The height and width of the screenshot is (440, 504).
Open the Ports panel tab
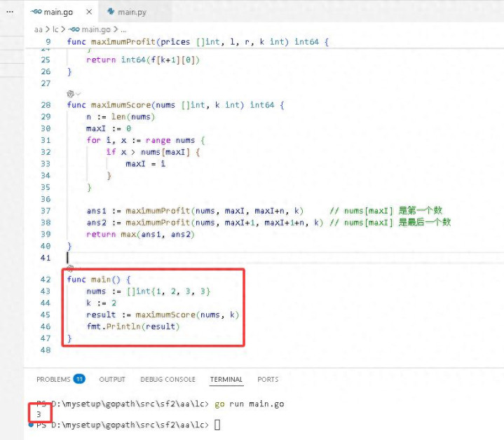click(x=268, y=379)
